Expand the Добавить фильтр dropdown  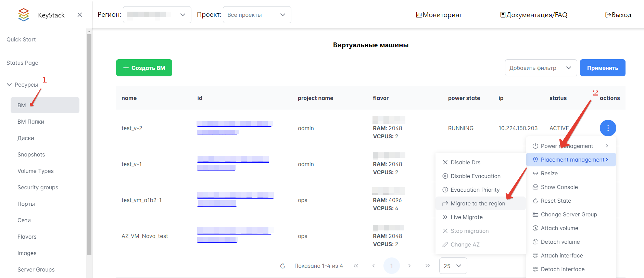point(541,68)
